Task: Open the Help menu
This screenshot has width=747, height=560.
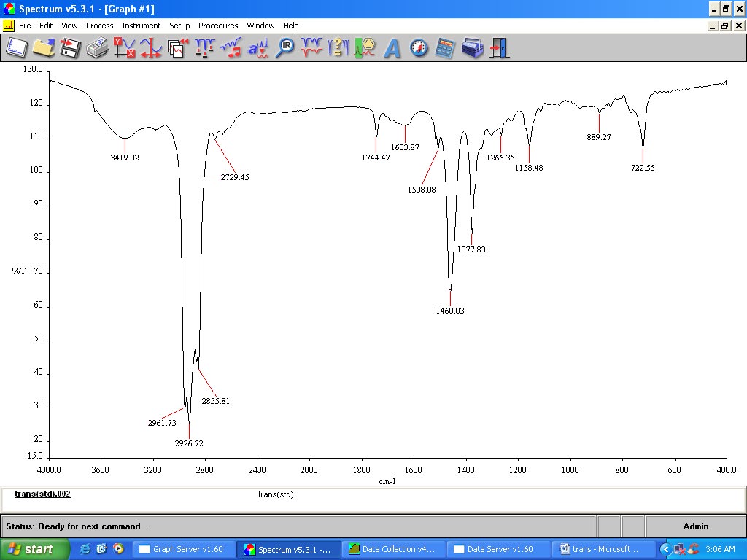Action: click(290, 26)
